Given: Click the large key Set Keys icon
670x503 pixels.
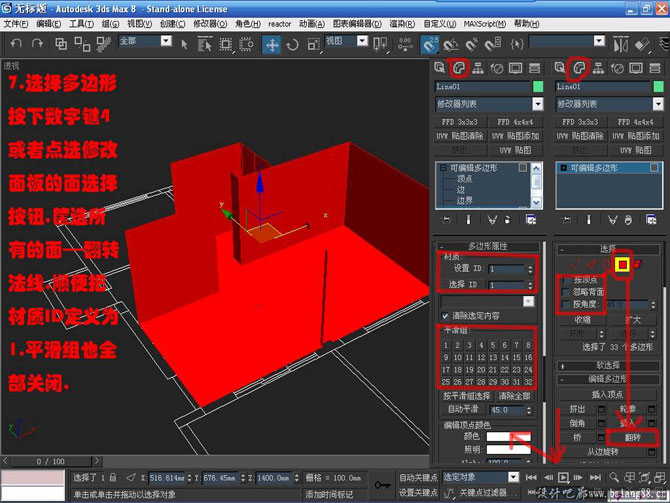Looking at the screenshot, I should (x=382, y=485).
